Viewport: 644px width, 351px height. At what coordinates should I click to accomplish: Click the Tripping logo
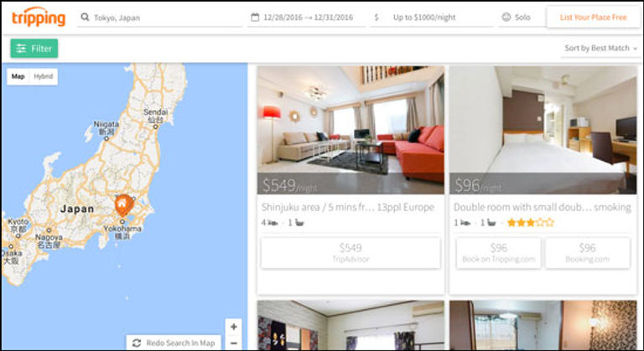[39, 18]
